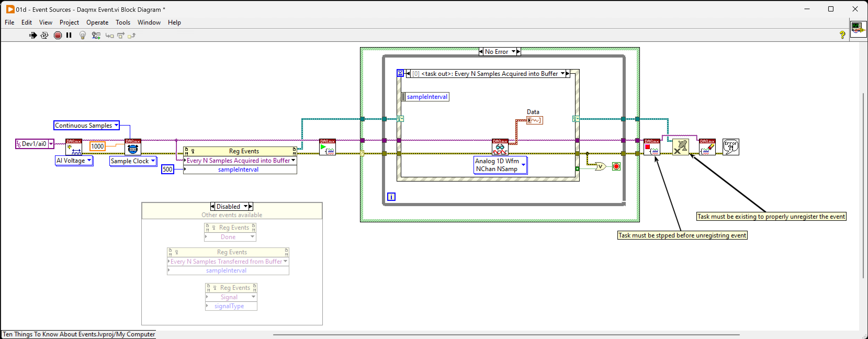
Task: Open the Tools menu
Action: click(123, 22)
